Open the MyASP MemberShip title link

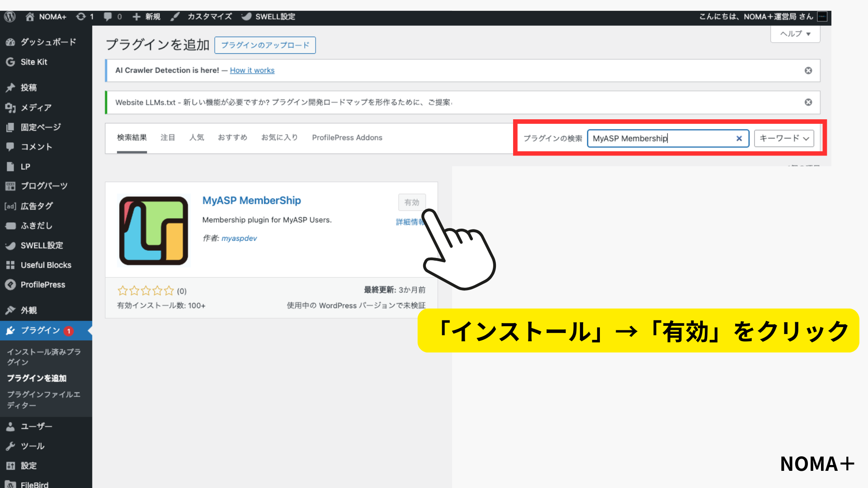[251, 201]
